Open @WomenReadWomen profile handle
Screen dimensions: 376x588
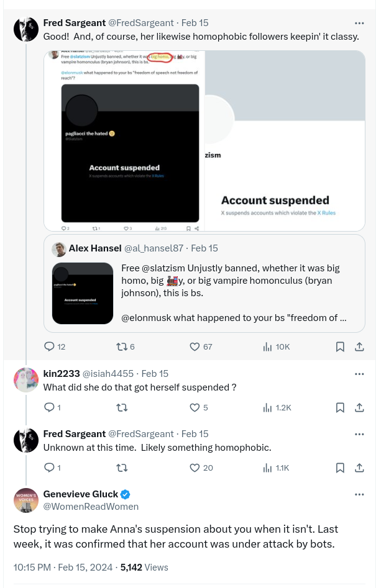coord(91,507)
